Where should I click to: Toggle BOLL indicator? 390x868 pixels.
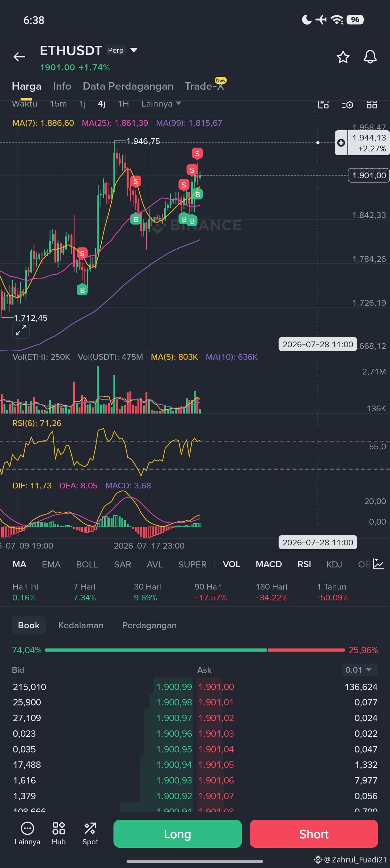(x=87, y=564)
